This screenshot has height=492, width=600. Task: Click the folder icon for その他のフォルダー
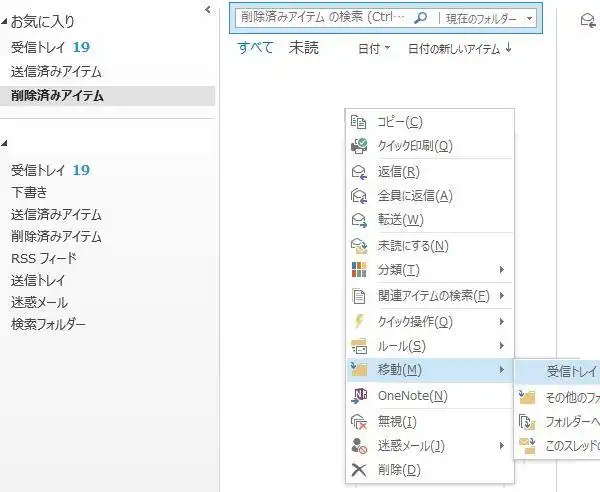click(x=527, y=398)
